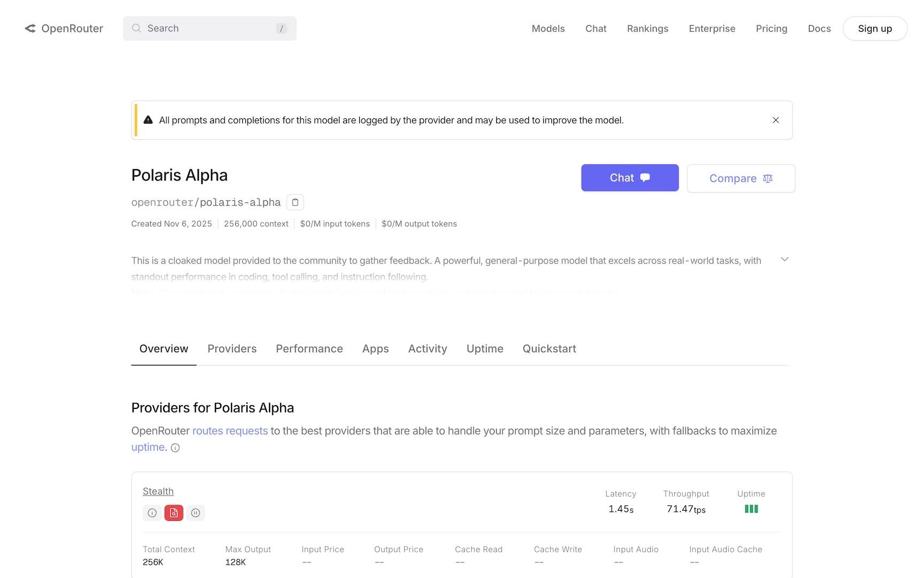Click the info icon next to uptime

point(175,448)
